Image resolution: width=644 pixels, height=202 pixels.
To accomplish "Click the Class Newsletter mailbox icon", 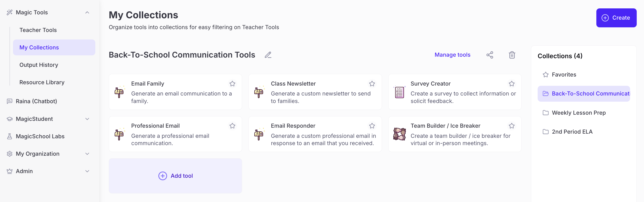I will [259, 92].
